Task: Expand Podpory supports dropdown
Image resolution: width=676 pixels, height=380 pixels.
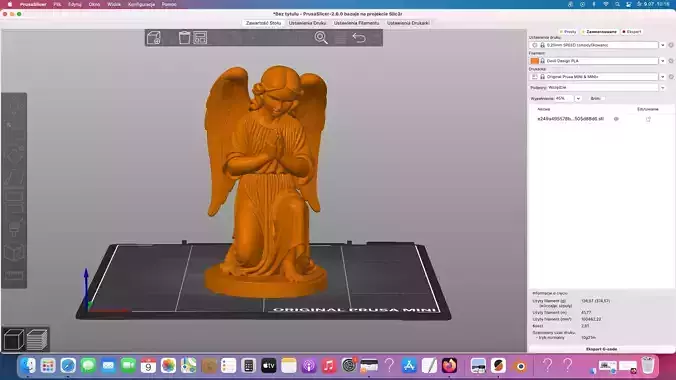Action: pos(663,88)
